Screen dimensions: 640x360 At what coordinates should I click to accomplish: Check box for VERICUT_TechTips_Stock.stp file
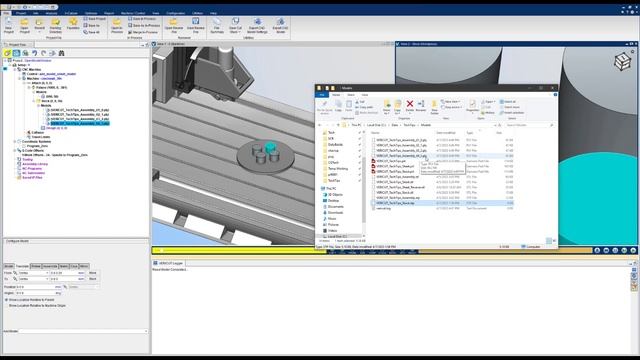pyautogui.click(x=373, y=203)
